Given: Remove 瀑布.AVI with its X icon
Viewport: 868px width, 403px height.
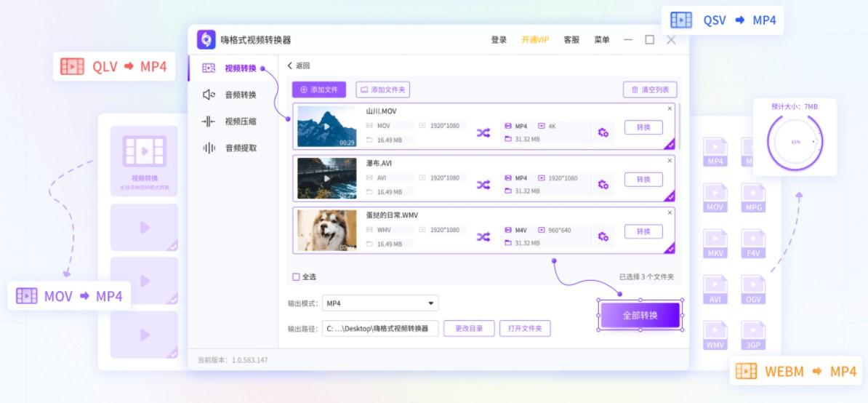Looking at the screenshot, I should (670, 161).
